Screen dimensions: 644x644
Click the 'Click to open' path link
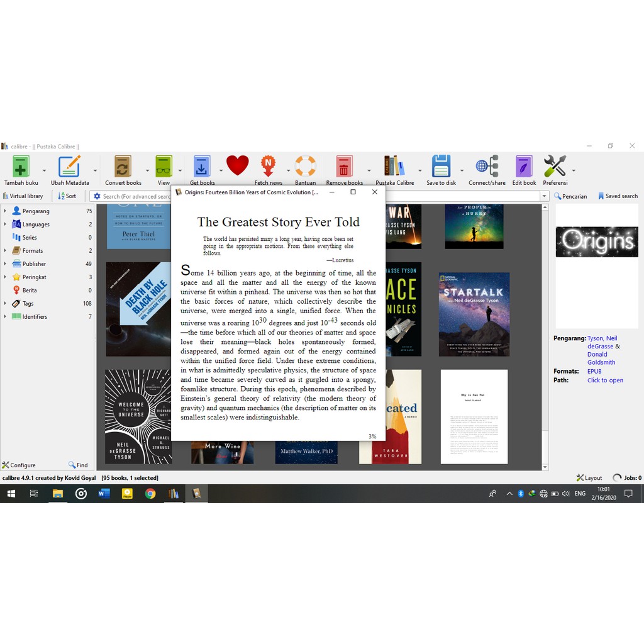click(x=605, y=380)
